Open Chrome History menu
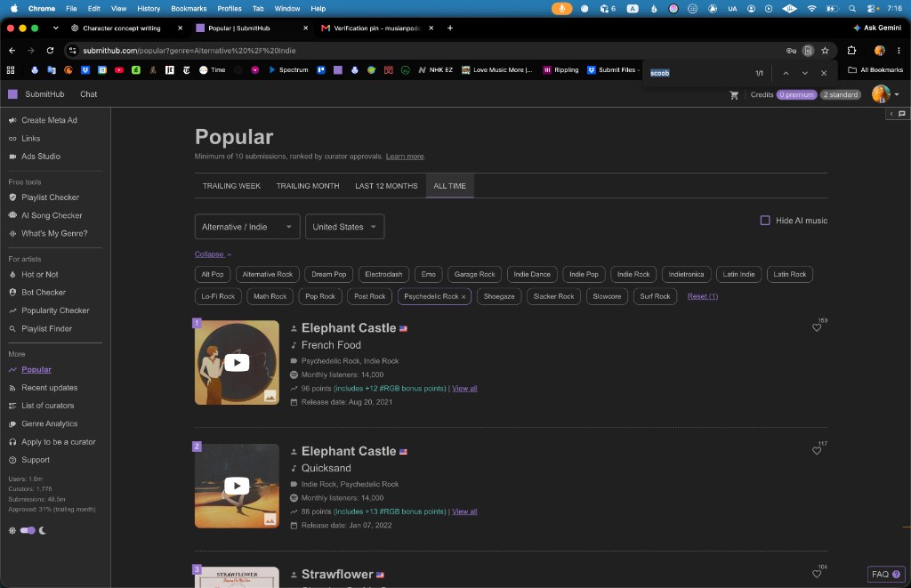911x588 pixels. tap(149, 9)
